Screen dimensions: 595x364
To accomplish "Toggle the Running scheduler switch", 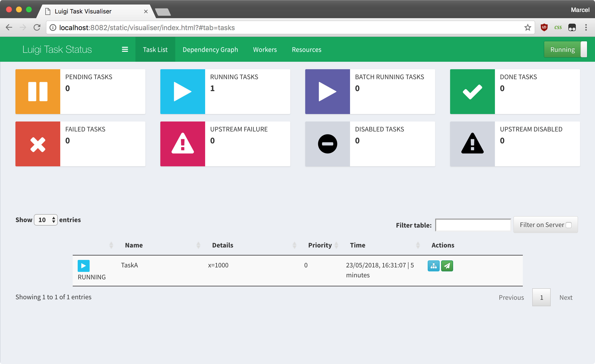I will pos(565,50).
